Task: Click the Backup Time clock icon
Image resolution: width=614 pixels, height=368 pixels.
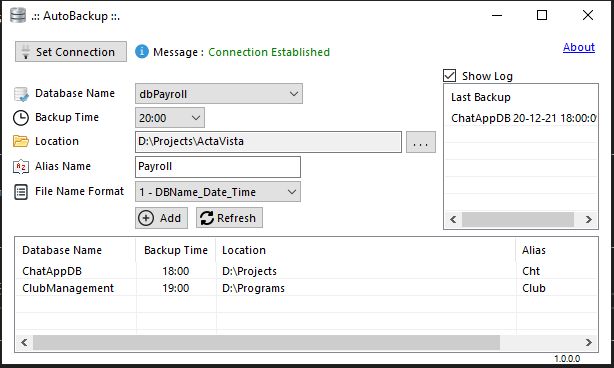Action: tap(21, 117)
